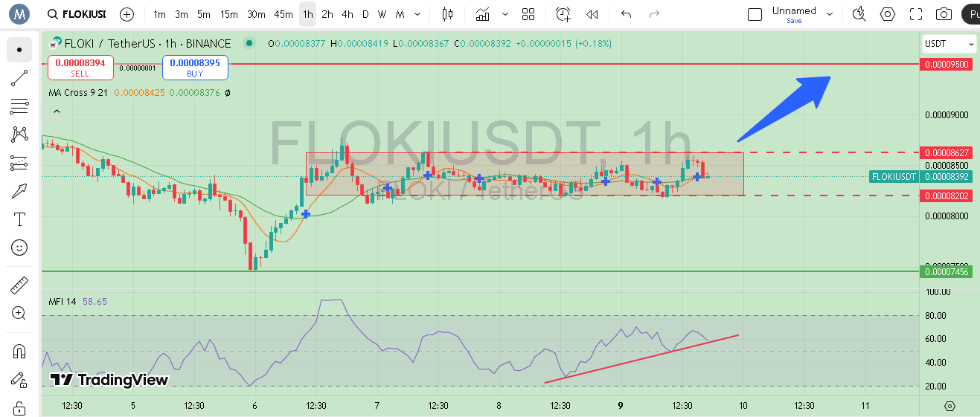Image resolution: width=980 pixels, height=417 pixels.
Task: Click the Publish button
Action: tap(970, 14)
